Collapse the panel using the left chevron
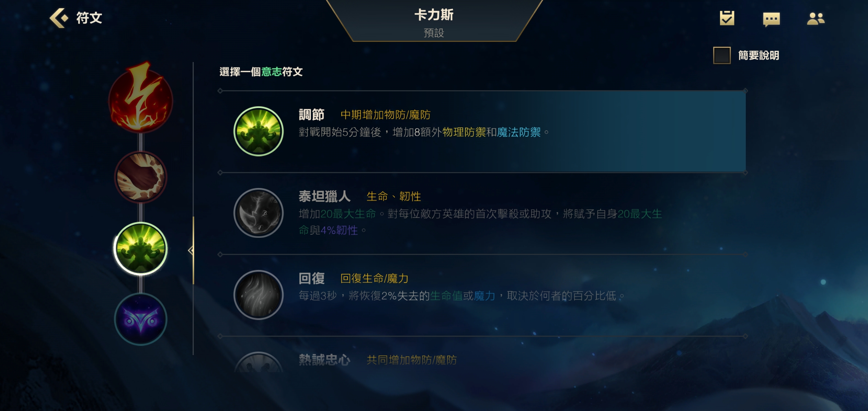 191,250
